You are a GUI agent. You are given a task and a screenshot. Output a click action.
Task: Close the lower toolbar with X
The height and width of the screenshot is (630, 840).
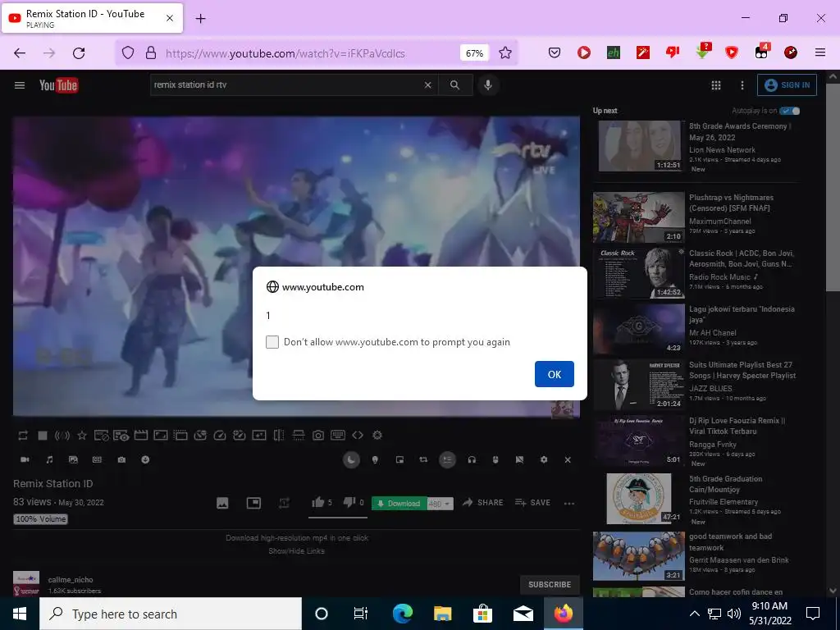(x=568, y=459)
